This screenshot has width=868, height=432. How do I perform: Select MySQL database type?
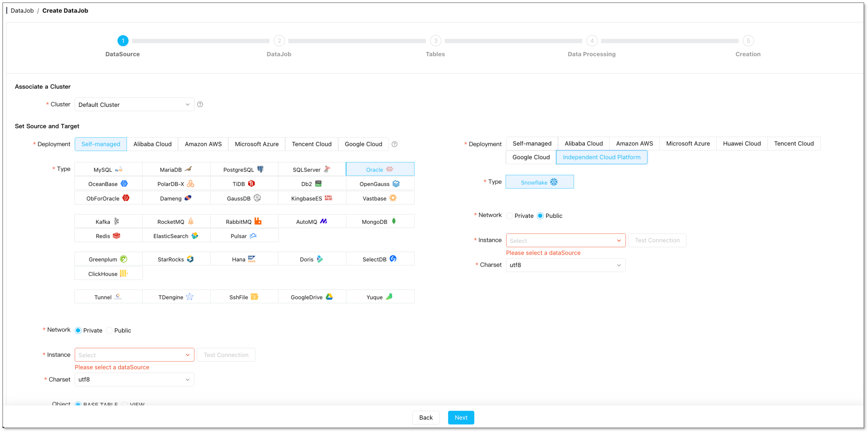tap(108, 169)
